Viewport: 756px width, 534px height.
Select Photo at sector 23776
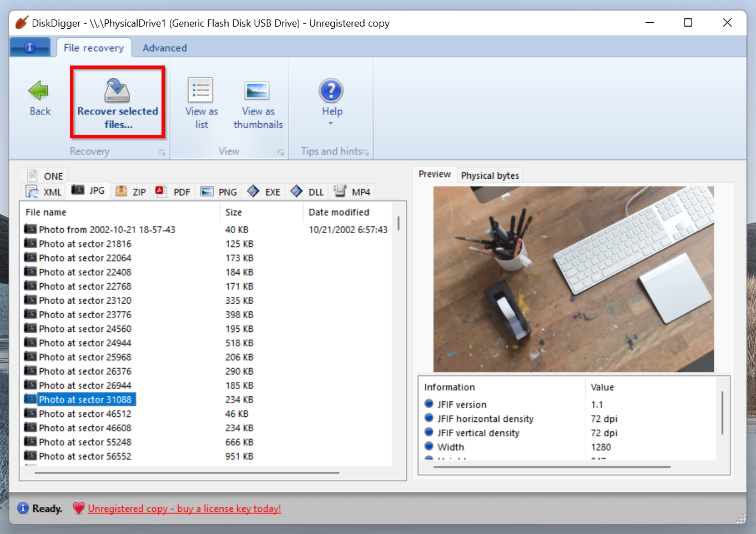click(85, 314)
